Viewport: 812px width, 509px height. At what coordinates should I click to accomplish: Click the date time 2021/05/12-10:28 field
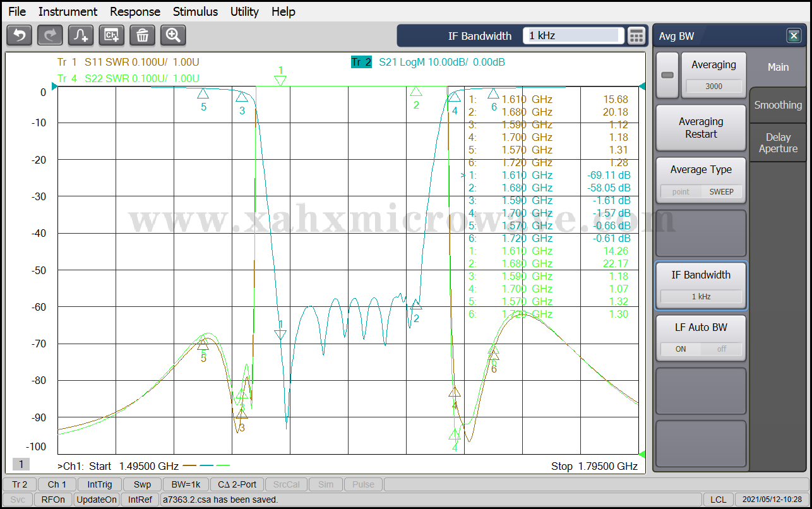click(x=772, y=500)
